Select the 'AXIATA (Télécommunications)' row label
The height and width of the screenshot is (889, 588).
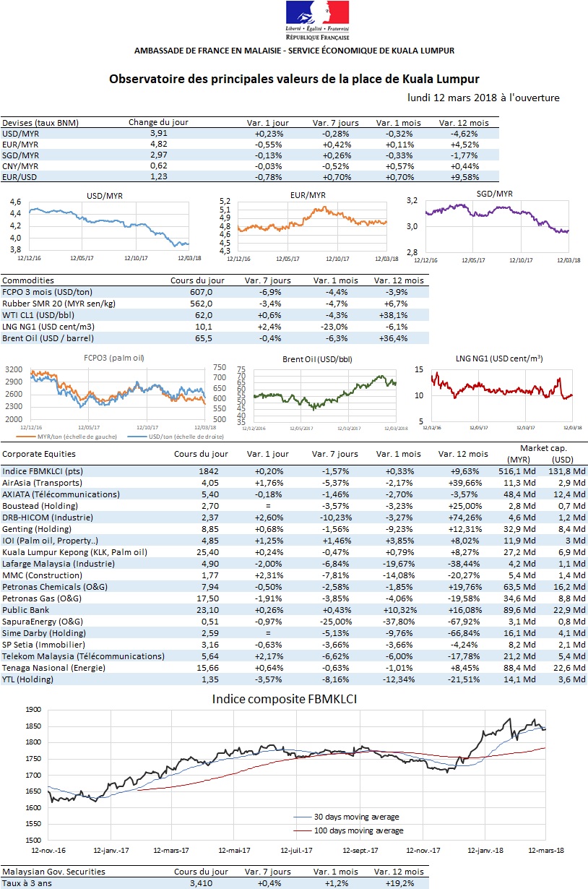[61, 494]
